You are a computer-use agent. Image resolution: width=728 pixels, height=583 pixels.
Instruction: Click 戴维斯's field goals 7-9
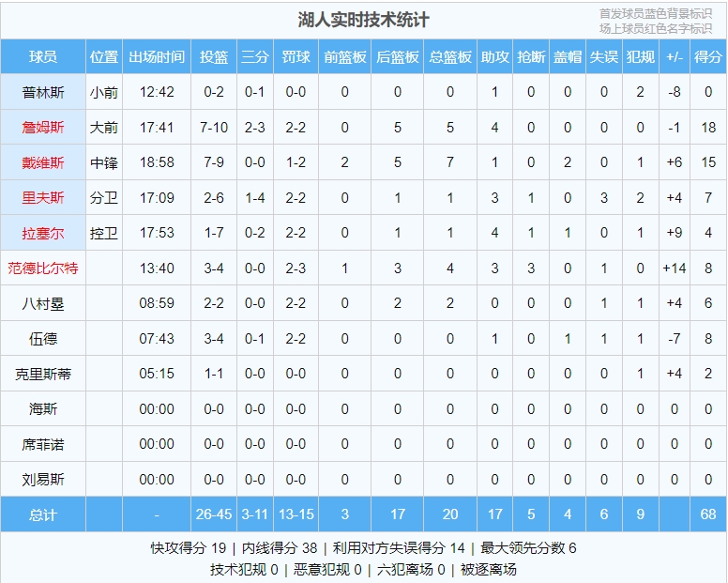(x=214, y=162)
